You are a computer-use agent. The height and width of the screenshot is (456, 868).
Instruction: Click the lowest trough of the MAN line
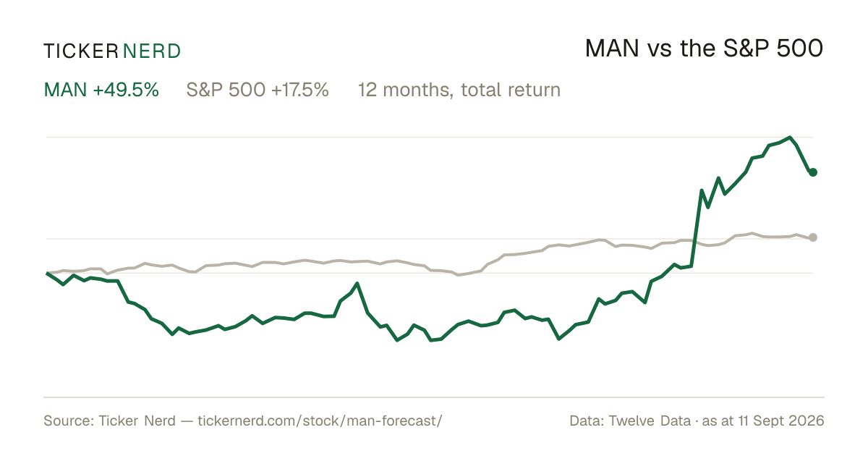coord(431,340)
